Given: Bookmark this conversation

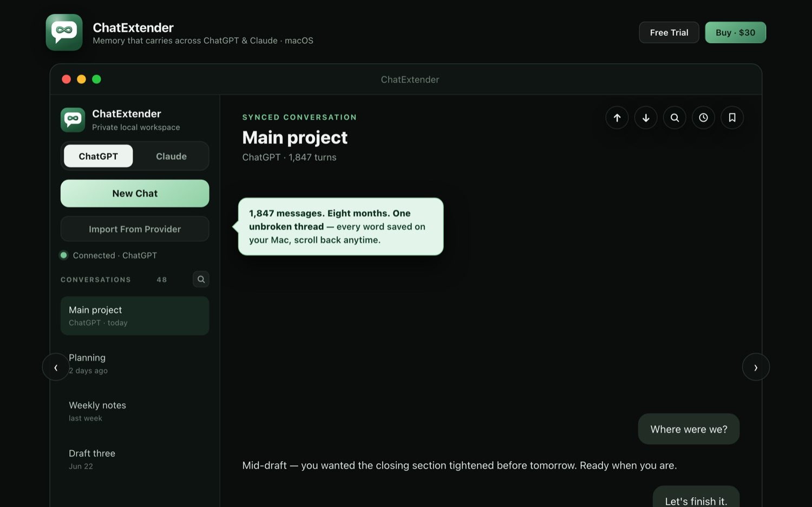Looking at the screenshot, I should pyautogui.click(x=732, y=117).
